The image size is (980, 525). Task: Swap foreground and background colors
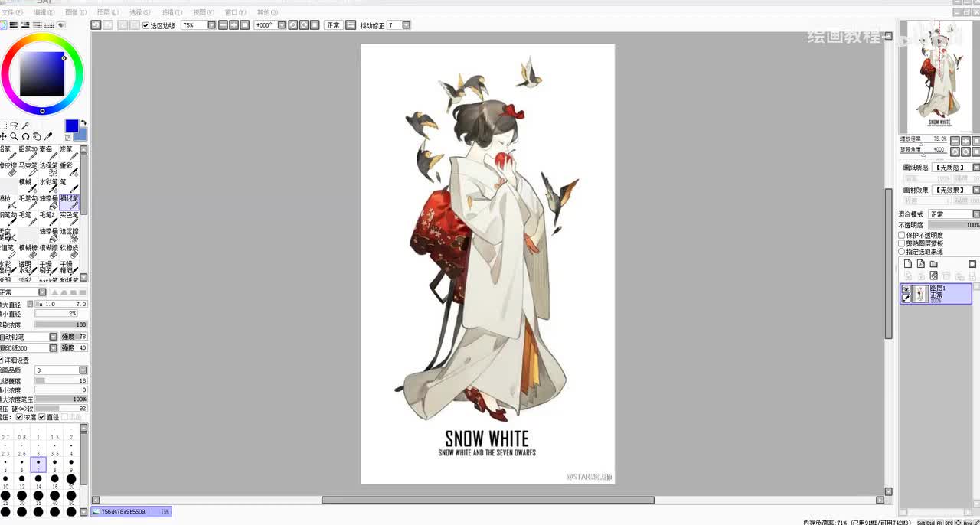tap(84, 122)
